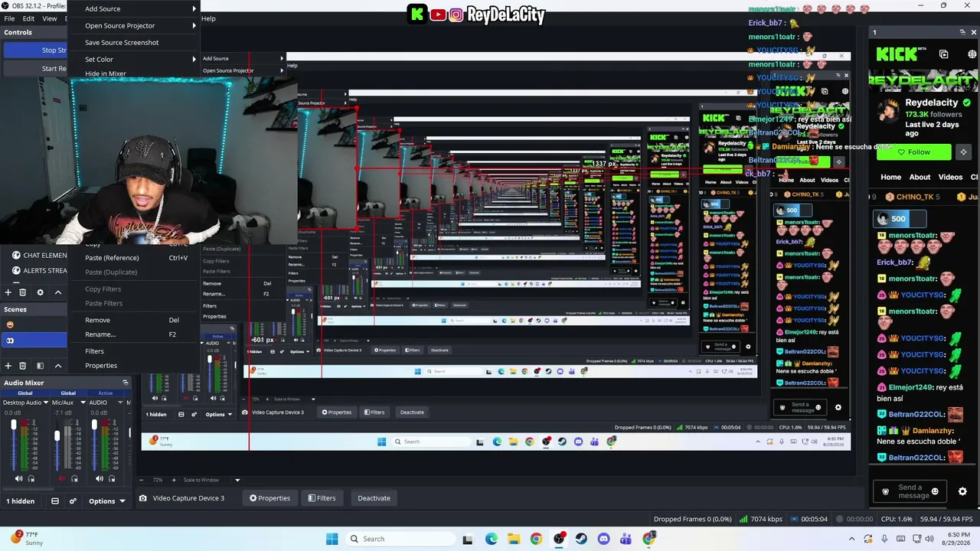Viewport: 980px width, 551px height.
Task: Click the Windows Start button
Action: 332,539
